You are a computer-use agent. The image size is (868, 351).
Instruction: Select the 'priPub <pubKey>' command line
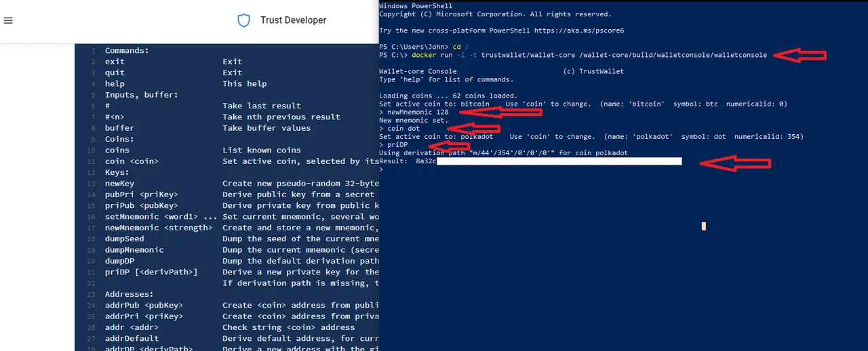pos(141,205)
